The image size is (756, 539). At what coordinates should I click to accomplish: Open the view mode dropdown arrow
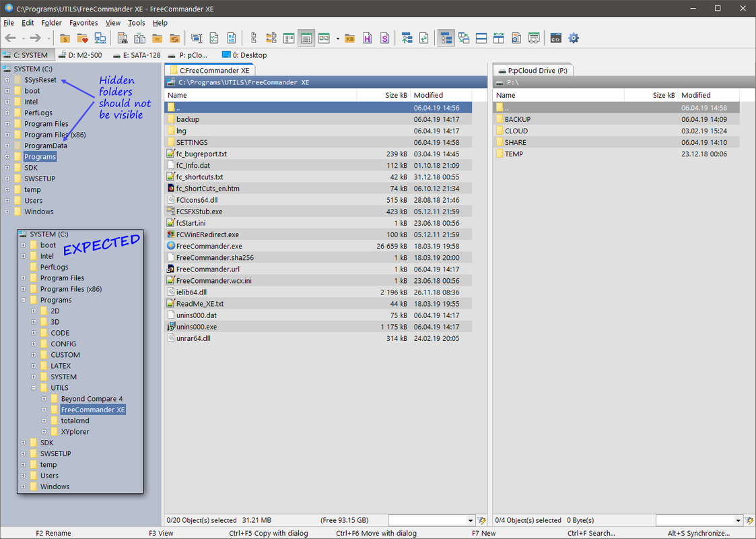point(337,38)
